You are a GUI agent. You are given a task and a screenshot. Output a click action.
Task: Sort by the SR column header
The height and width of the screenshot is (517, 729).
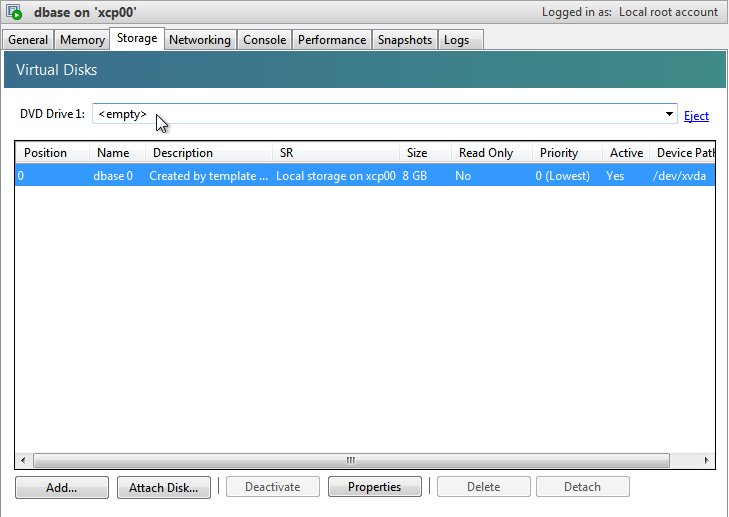pyautogui.click(x=336, y=153)
